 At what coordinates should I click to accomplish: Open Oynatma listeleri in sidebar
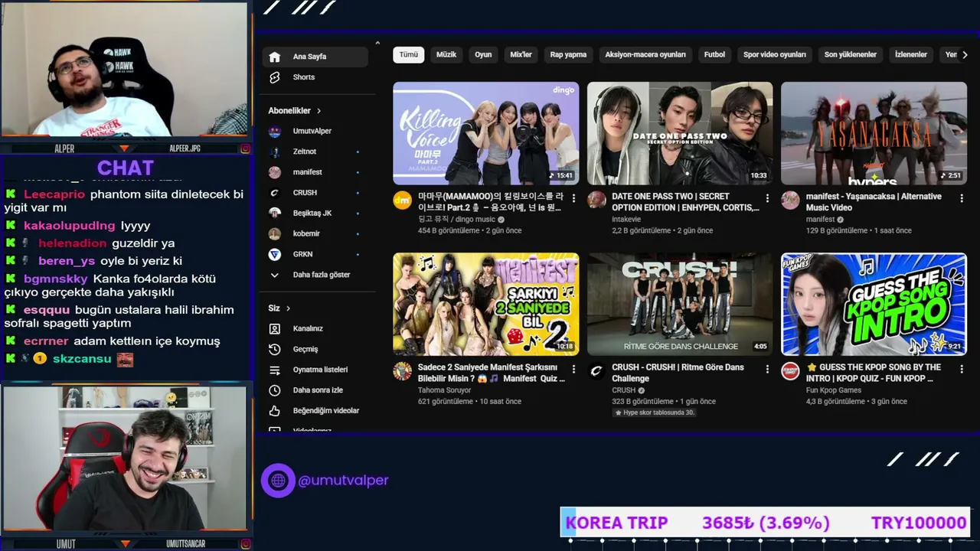(x=315, y=370)
